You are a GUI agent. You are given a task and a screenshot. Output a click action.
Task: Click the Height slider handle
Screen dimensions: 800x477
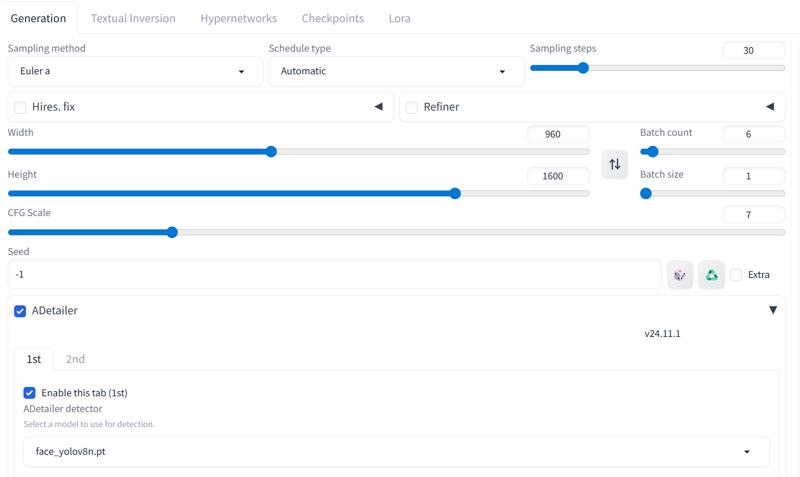click(x=455, y=193)
